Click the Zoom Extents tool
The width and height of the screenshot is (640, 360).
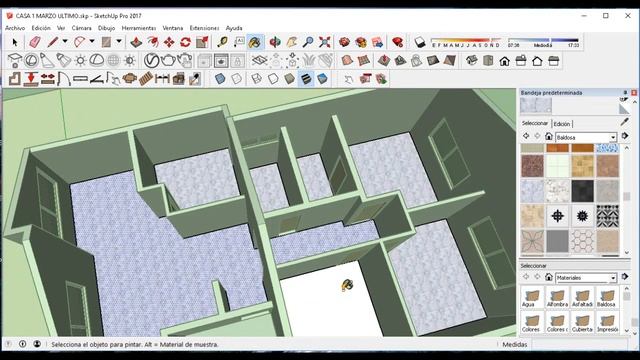tap(324, 42)
